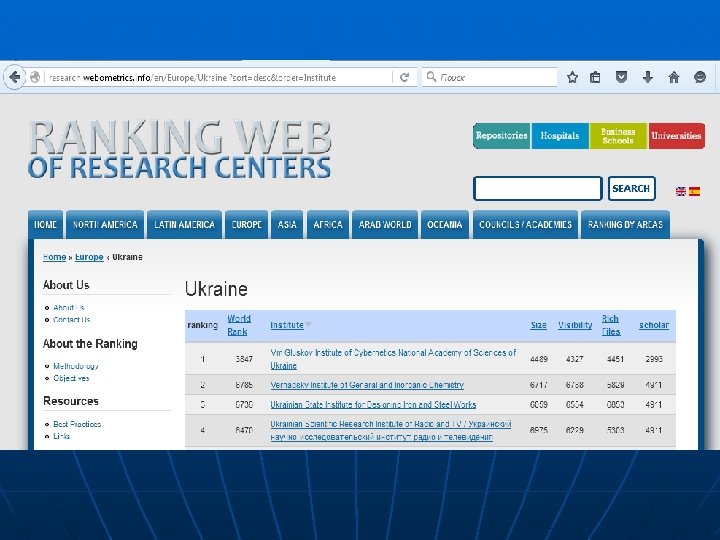This screenshot has height=540, width=720.
Task: Bookmark this page with the star icon
Action: tap(572, 77)
